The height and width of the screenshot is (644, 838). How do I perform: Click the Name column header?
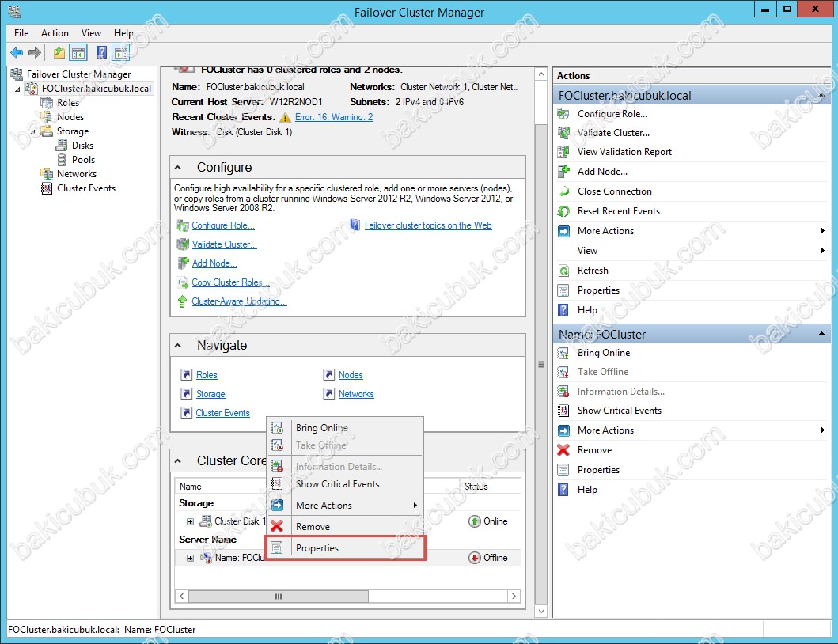(x=190, y=487)
